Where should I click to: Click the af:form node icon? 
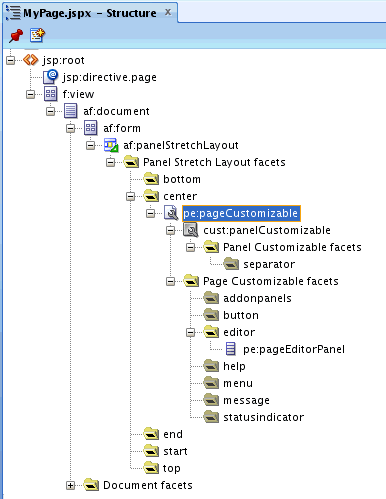(x=90, y=128)
